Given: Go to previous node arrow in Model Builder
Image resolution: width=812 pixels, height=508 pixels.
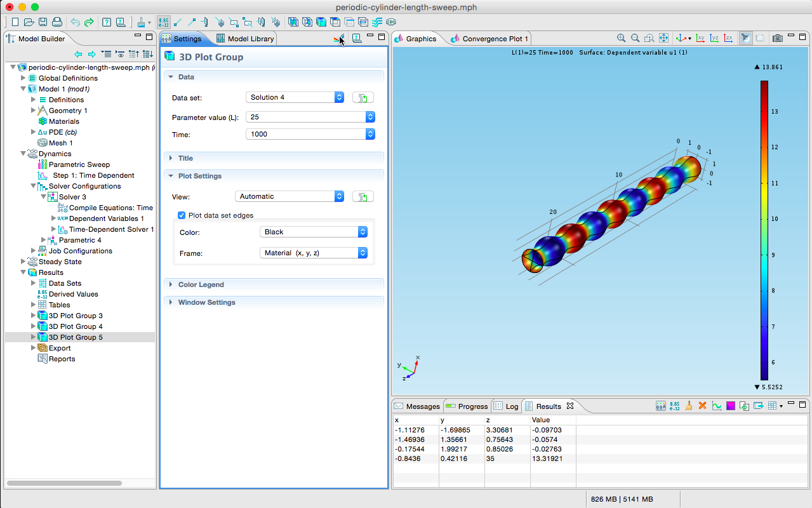Looking at the screenshot, I should pos(78,54).
